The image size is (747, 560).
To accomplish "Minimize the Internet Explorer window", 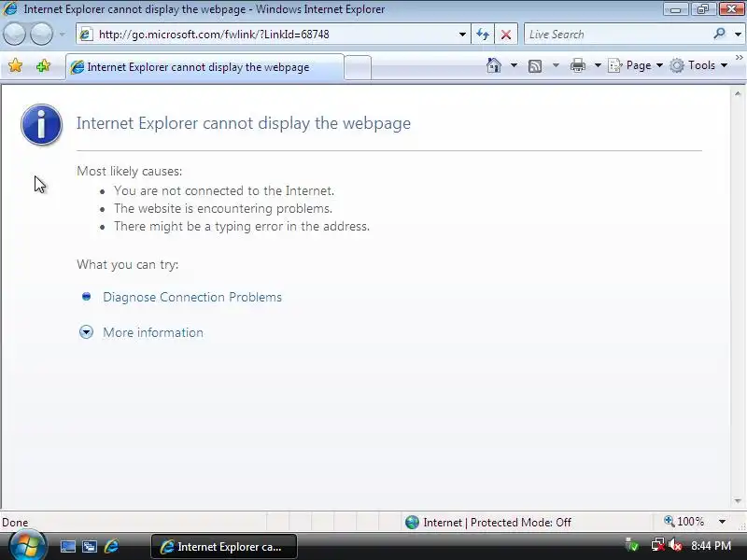I will (x=675, y=9).
